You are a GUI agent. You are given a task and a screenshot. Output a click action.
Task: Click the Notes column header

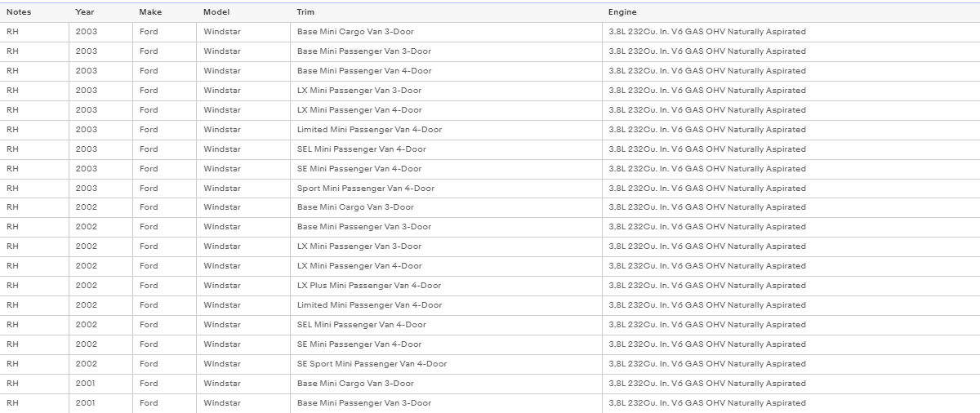(x=34, y=12)
